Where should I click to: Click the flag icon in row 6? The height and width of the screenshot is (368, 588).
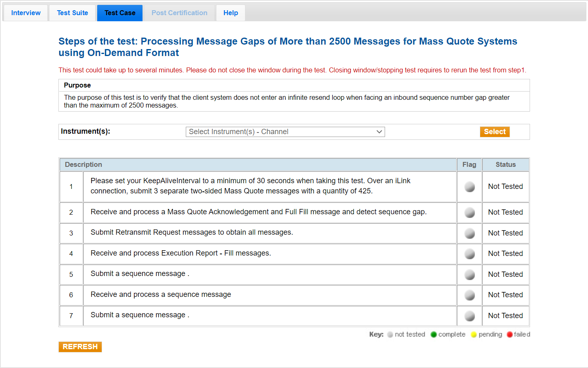[470, 295]
